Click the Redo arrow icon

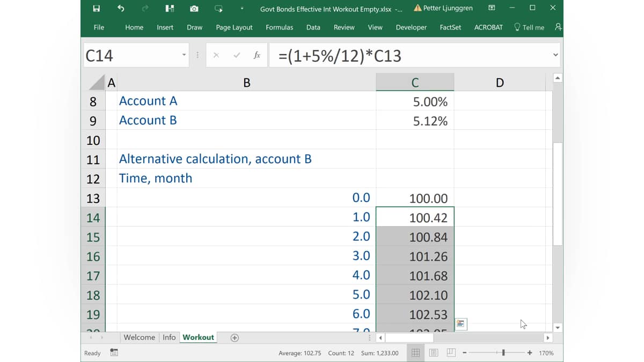tap(145, 8)
